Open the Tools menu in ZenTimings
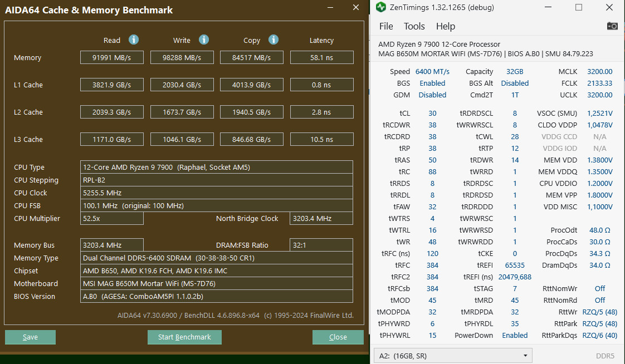This screenshot has height=364, width=625. click(x=414, y=26)
